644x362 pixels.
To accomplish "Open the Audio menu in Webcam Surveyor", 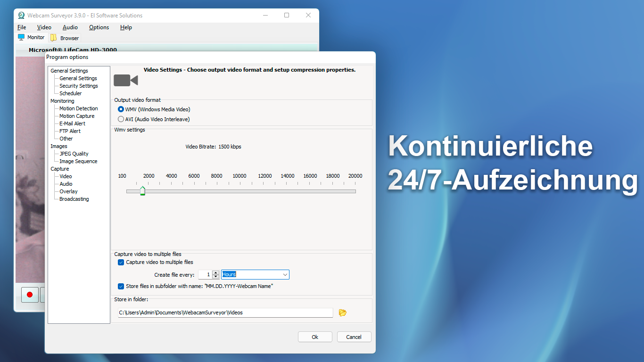I will 70,27.
